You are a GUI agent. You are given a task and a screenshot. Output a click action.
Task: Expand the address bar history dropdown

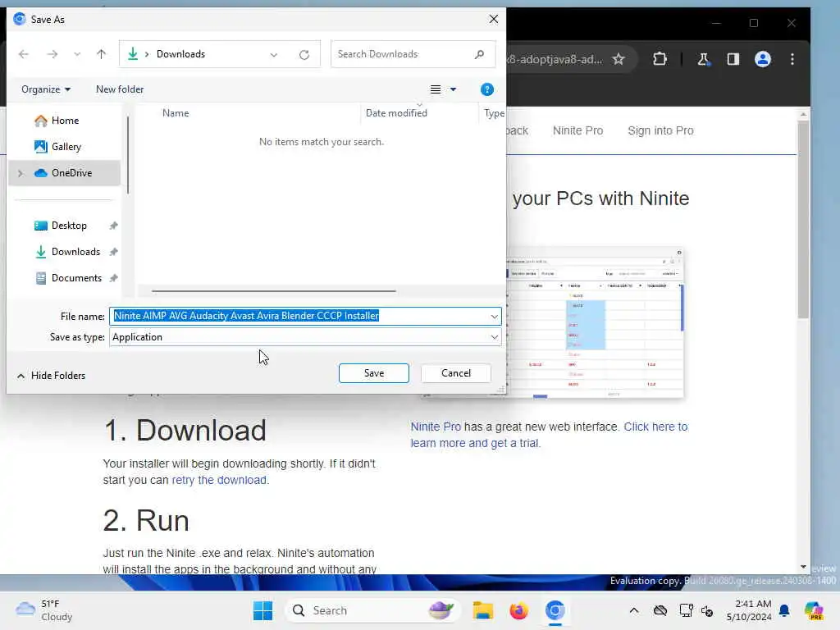[x=274, y=55]
